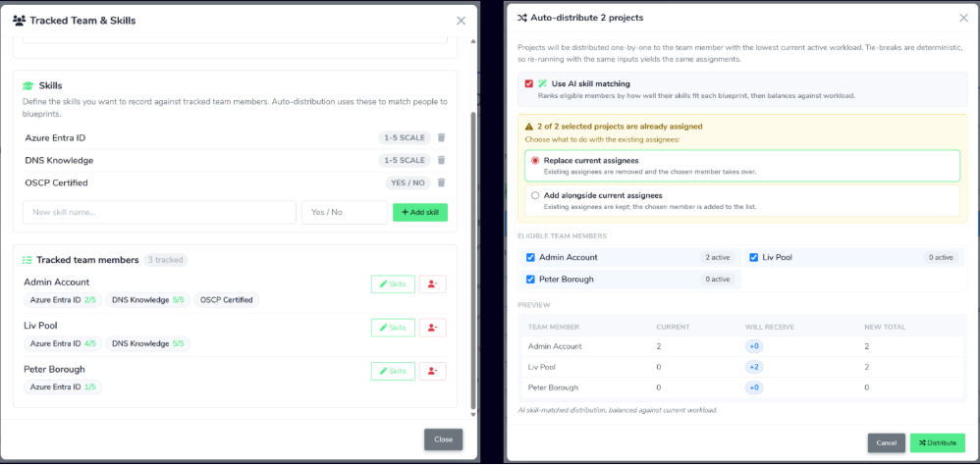Click the 2 active badge for Admin Account

coord(718,257)
